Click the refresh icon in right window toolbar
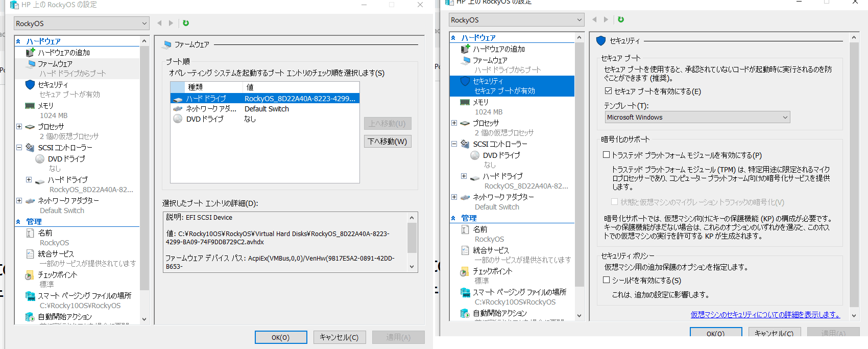The height and width of the screenshot is (349, 868). pyautogui.click(x=621, y=19)
